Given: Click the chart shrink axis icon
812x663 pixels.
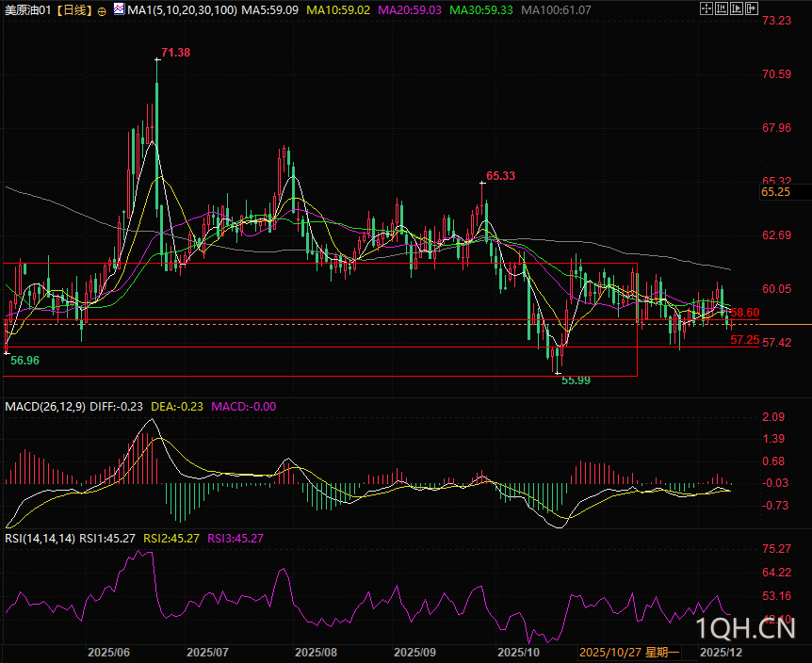Looking at the screenshot, I should point(722,8).
